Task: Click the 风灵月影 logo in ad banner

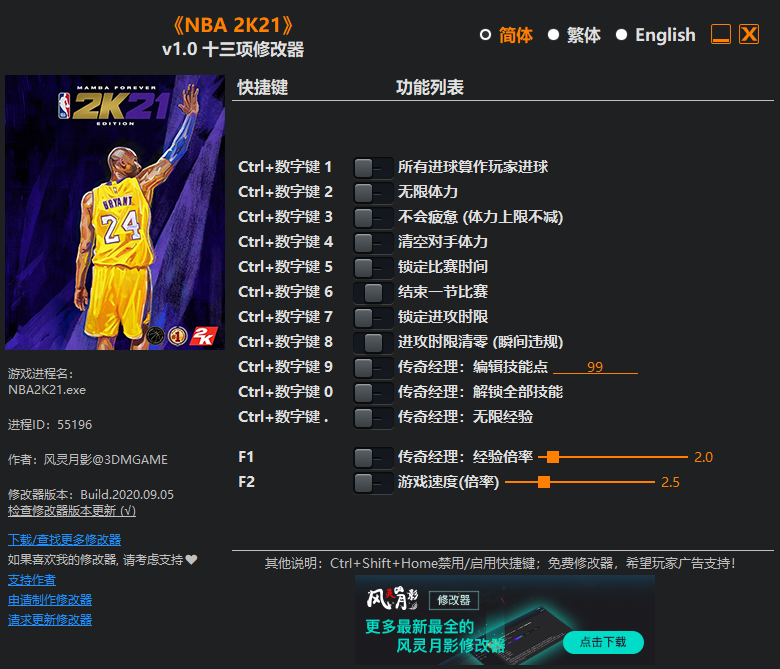Action: [x=392, y=598]
